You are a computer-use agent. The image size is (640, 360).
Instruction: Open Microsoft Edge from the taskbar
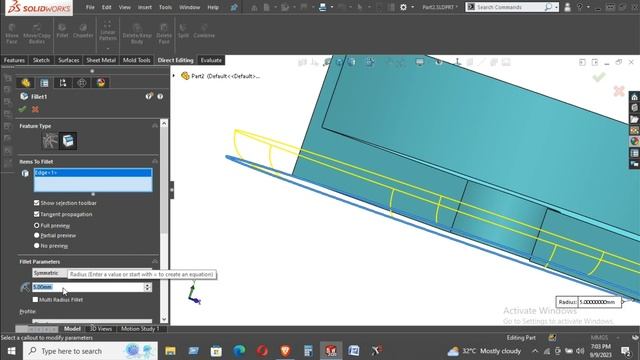click(x=239, y=351)
